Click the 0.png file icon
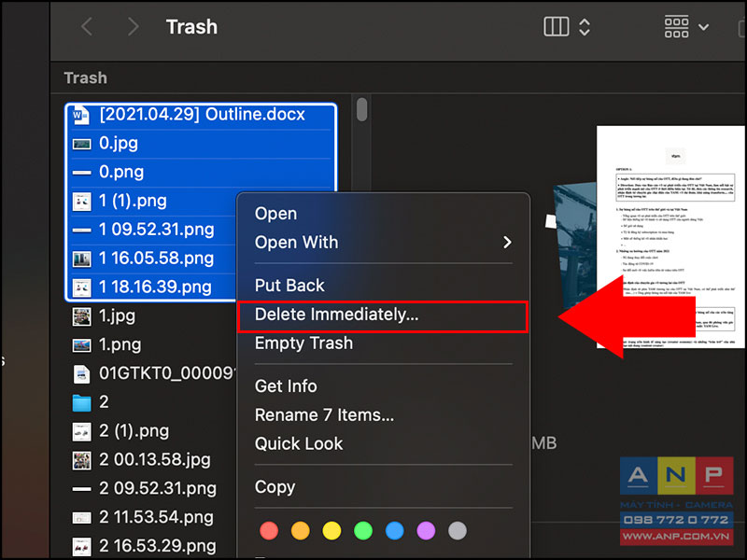The height and width of the screenshot is (560, 747). (x=81, y=173)
